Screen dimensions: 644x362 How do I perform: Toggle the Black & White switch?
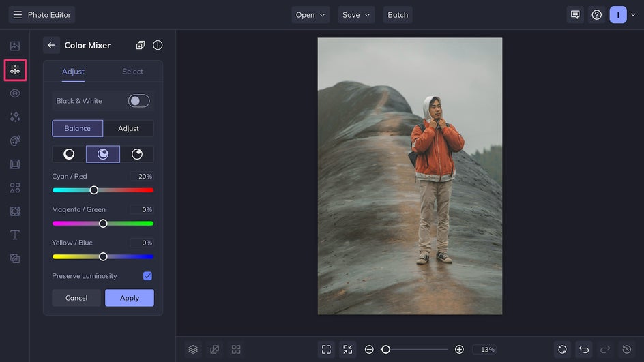click(138, 101)
